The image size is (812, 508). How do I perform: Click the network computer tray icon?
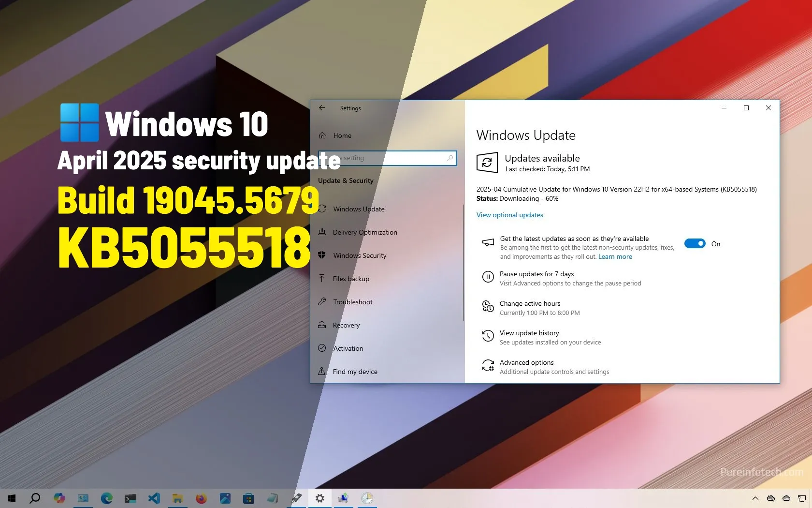click(x=802, y=498)
